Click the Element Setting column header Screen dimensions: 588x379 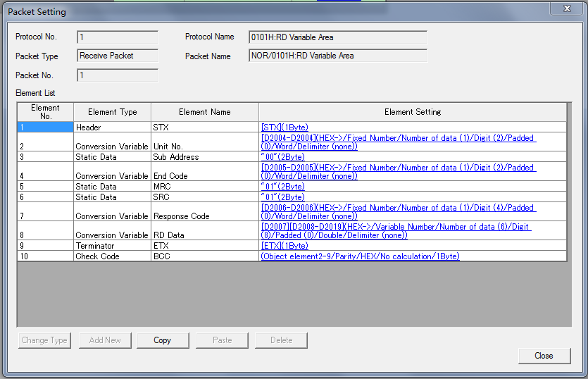pyautogui.click(x=413, y=112)
